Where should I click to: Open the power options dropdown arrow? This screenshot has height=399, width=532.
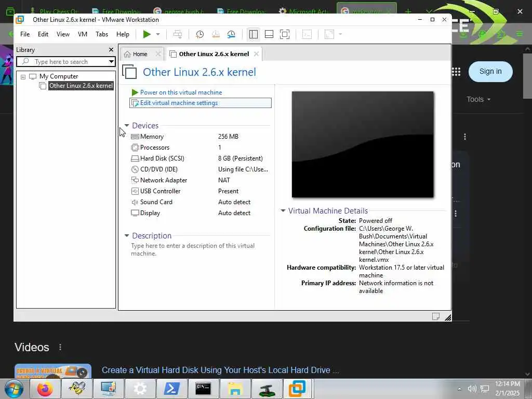tap(158, 34)
